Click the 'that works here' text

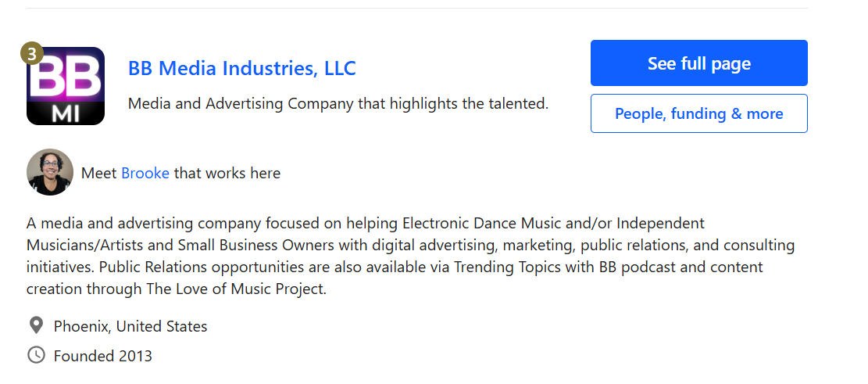pos(227,173)
